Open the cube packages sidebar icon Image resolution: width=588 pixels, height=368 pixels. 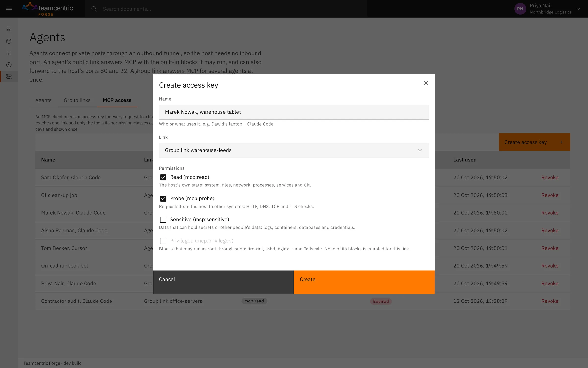click(9, 41)
